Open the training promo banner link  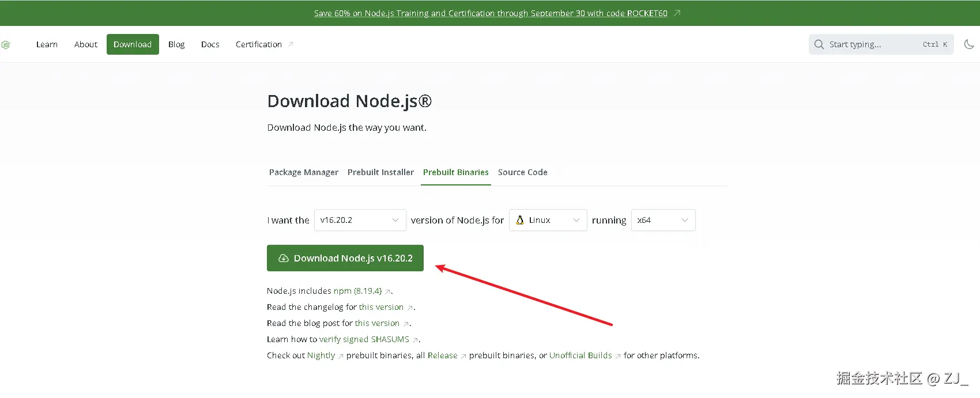click(491, 13)
